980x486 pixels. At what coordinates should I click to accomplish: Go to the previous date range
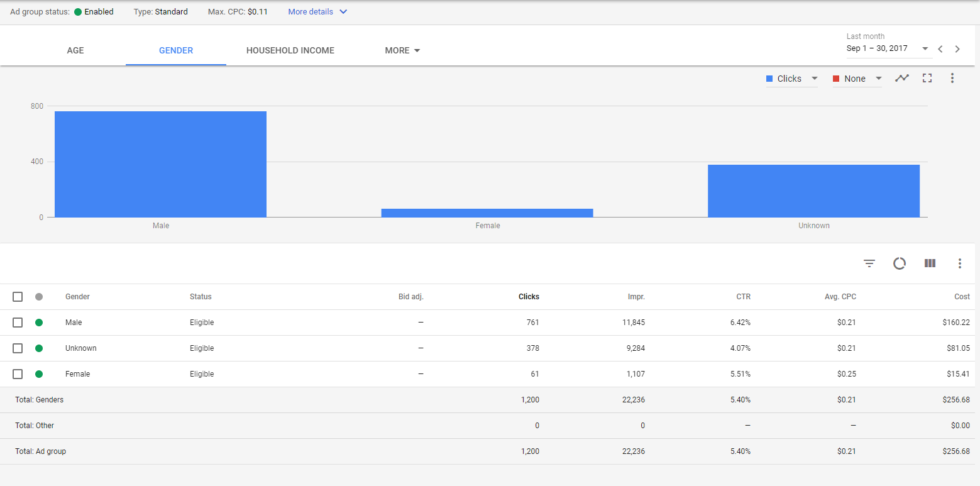tap(940, 49)
